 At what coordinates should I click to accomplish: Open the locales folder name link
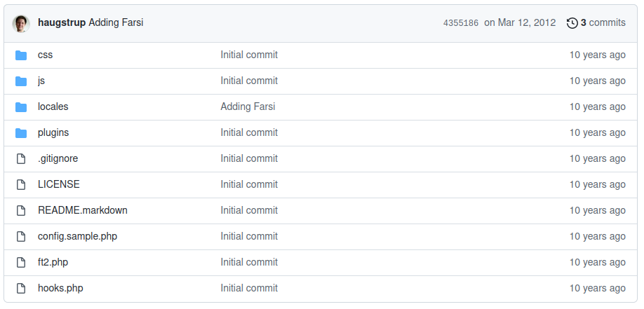(x=53, y=107)
